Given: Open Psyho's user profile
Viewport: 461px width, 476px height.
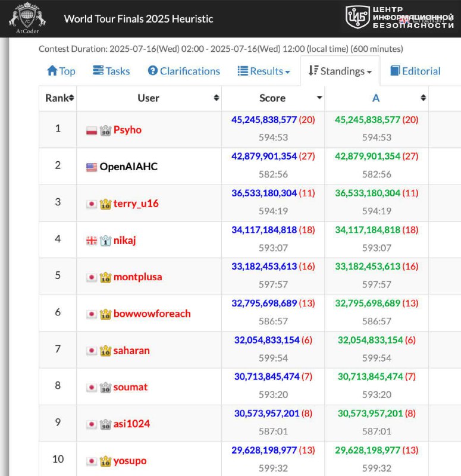Looking at the screenshot, I should (x=127, y=130).
